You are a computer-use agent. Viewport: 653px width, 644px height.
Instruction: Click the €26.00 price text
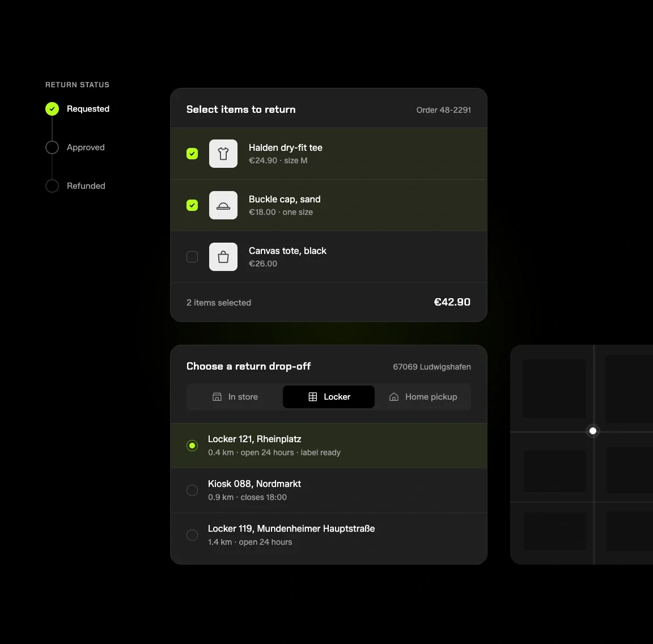(x=263, y=264)
